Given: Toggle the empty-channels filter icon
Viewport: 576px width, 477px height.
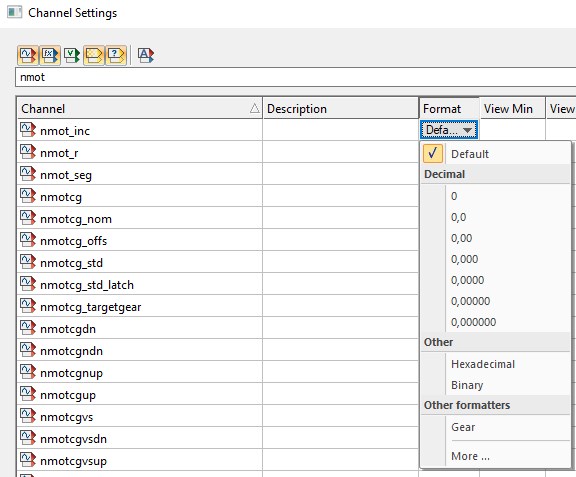Looking at the screenshot, I should point(94,55).
